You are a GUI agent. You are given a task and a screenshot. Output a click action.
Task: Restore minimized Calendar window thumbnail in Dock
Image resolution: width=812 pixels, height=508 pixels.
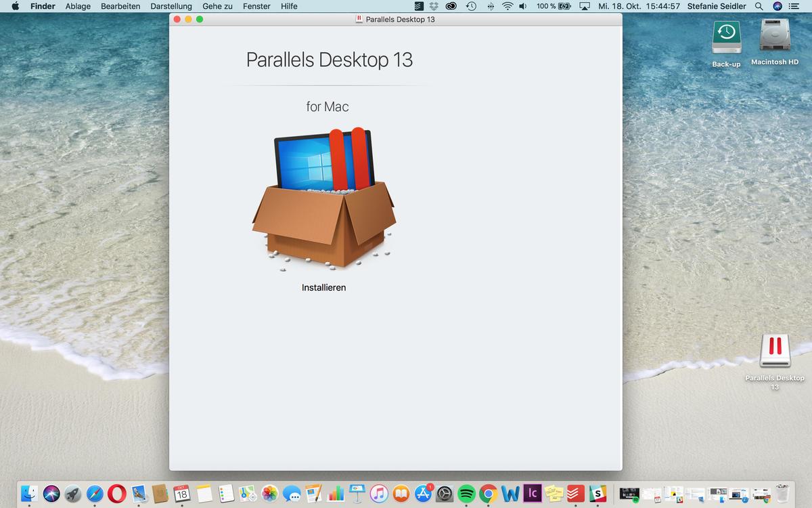652,494
